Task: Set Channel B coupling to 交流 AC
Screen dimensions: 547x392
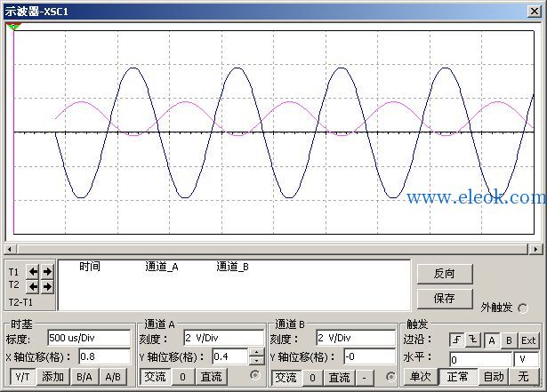Action: click(x=286, y=378)
